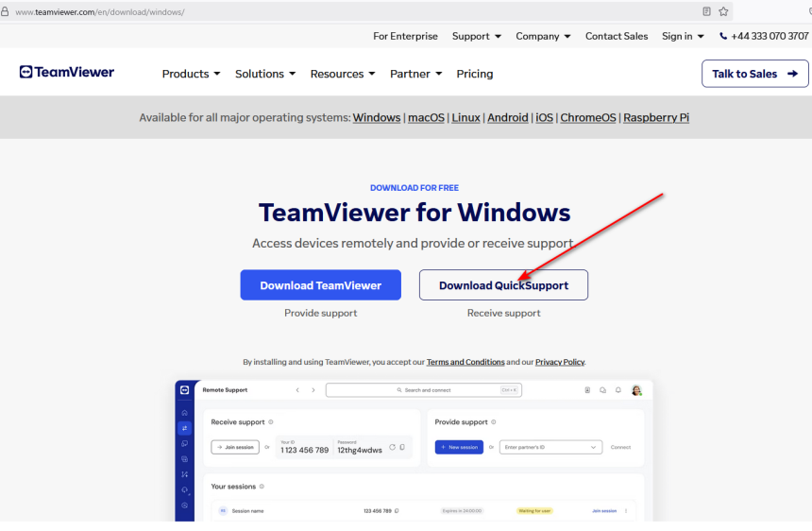The height and width of the screenshot is (531, 812).
Task: Click the home icon in preview sidebar
Action: (184, 413)
